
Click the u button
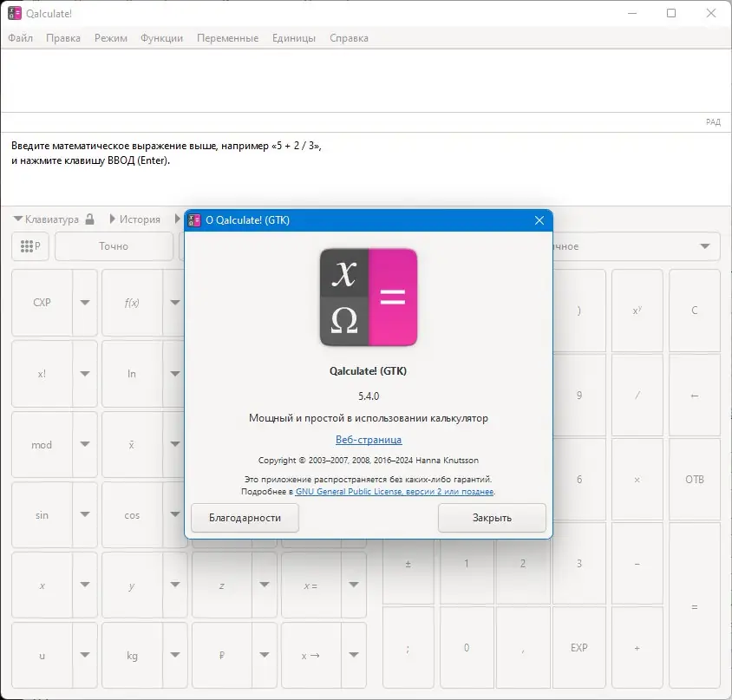(x=42, y=656)
